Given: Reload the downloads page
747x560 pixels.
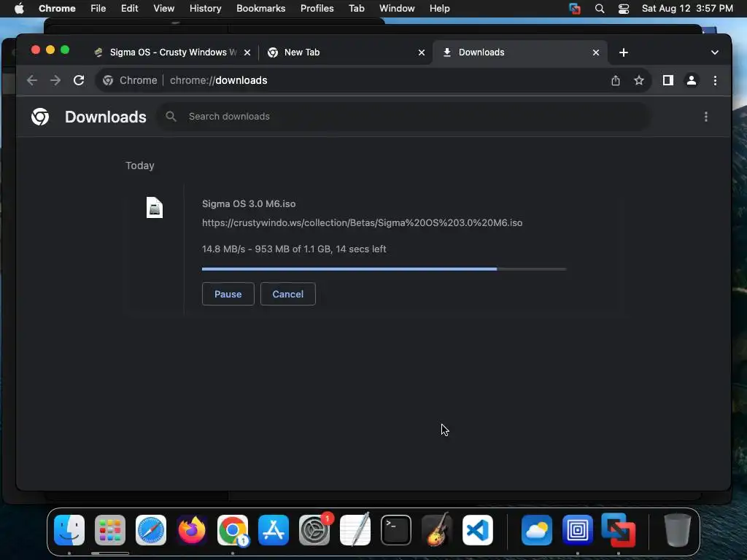Looking at the screenshot, I should 79,80.
